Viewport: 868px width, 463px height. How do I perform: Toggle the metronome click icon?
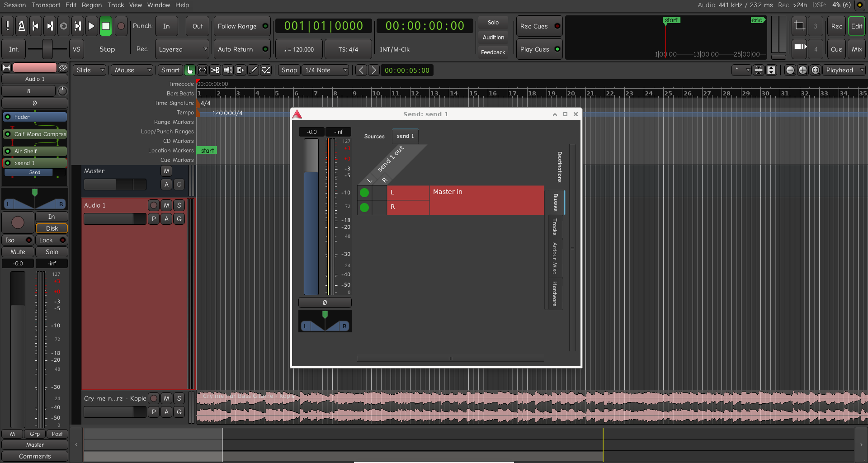pos(21,26)
